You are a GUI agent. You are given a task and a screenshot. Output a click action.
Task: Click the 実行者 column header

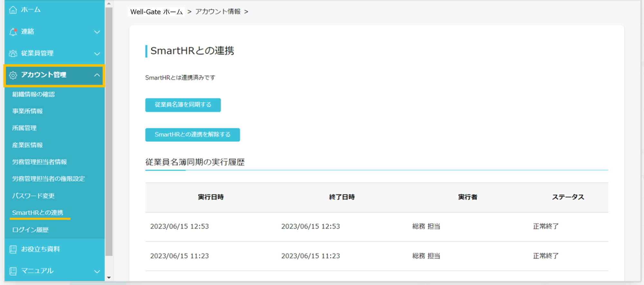(x=468, y=197)
